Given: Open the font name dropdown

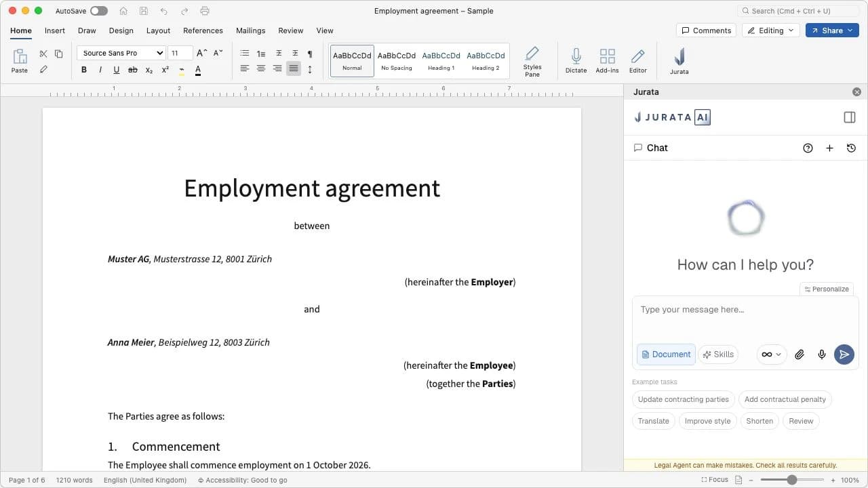Looking at the screenshot, I should point(121,53).
